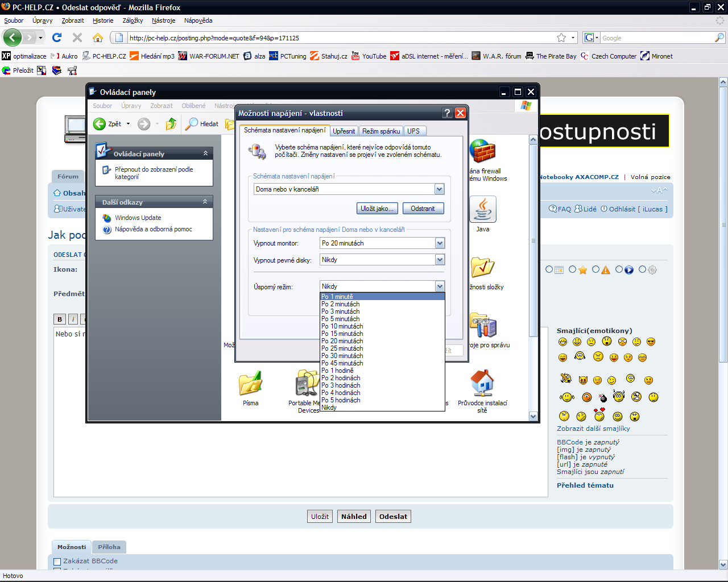Open the Nástroje menu in Firefox

tap(163, 20)
